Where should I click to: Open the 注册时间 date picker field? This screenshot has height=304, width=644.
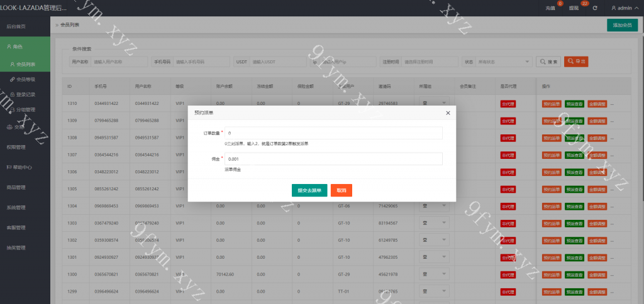[x=430, y=62]
